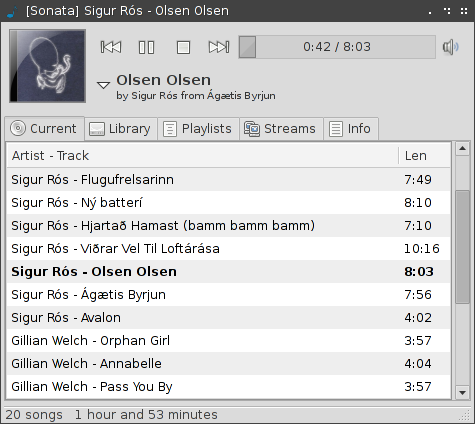The width and height of the screenshot is (475, 424).
Task: Stop playback with the stop button
Action: tap(183, 47)
